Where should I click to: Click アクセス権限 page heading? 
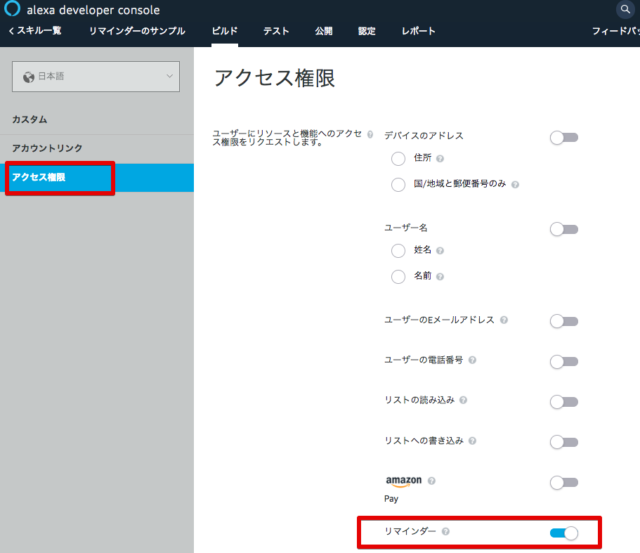click(x=275, y=78)
